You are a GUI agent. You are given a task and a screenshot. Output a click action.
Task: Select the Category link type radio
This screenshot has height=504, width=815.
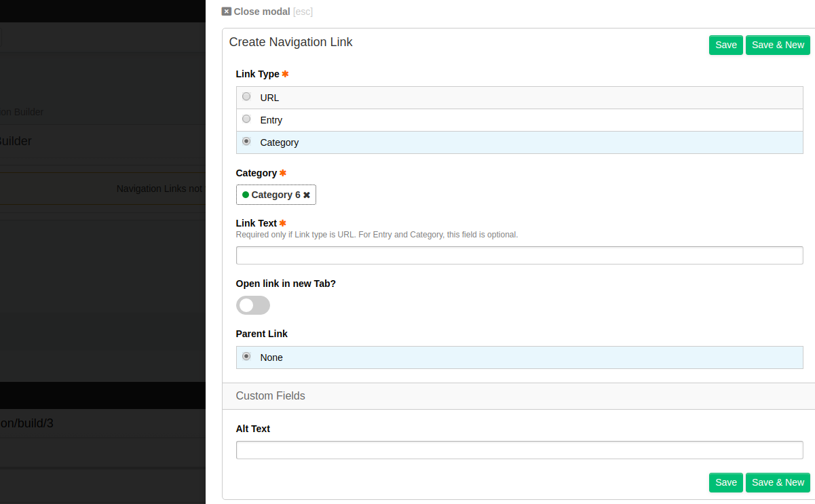coord(246,141)
